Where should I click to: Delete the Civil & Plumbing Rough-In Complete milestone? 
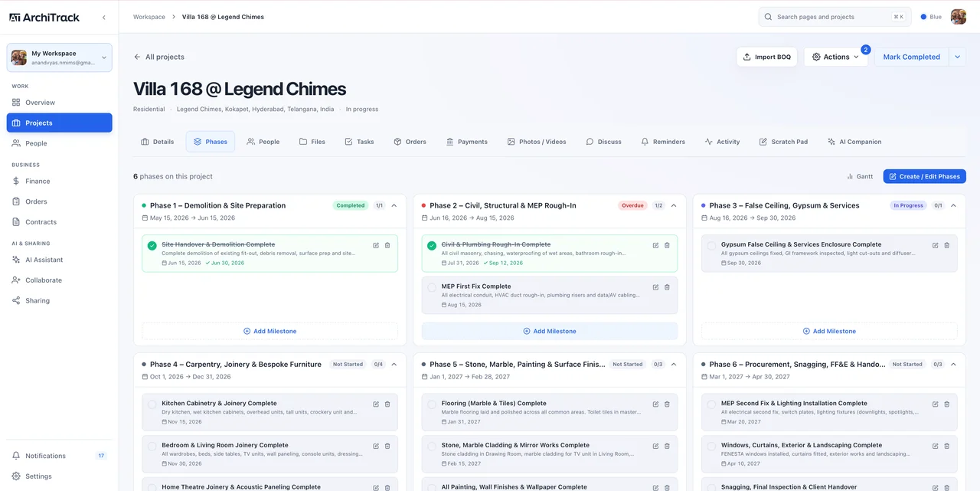pos(667,245)
